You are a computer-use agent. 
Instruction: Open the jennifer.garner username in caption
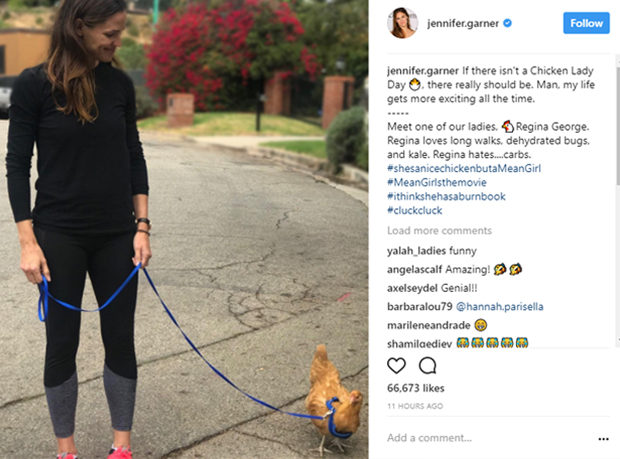[x=423, y=71]
